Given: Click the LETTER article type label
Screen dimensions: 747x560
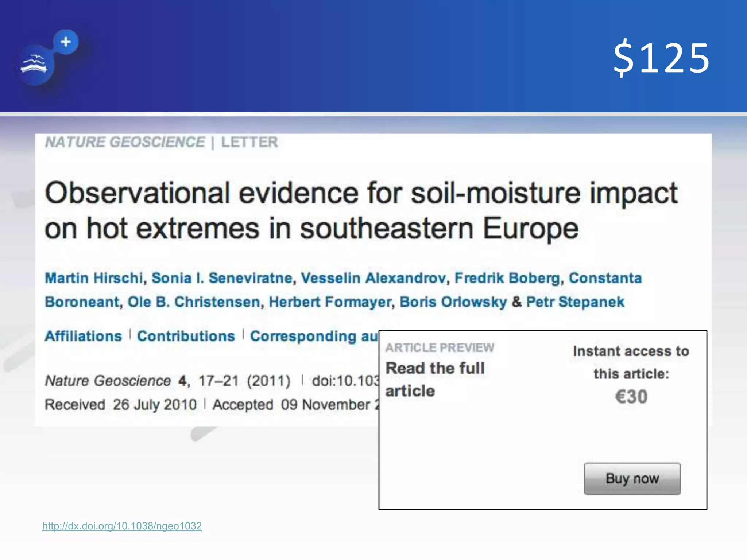Looking at the screenshot, I should pyautogui.click(x=249, y=142).
